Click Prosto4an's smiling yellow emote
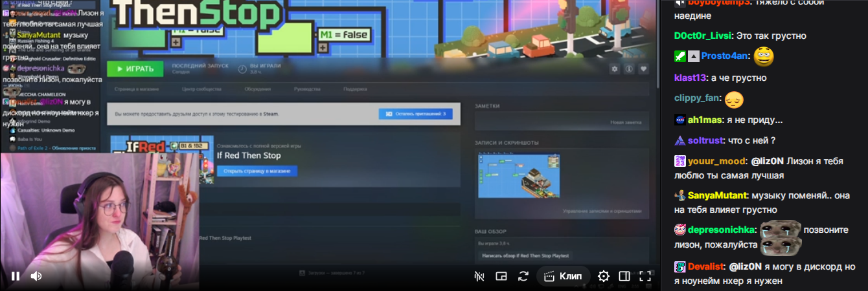Screen dimensions: 868x291 [x=764, y=56]
